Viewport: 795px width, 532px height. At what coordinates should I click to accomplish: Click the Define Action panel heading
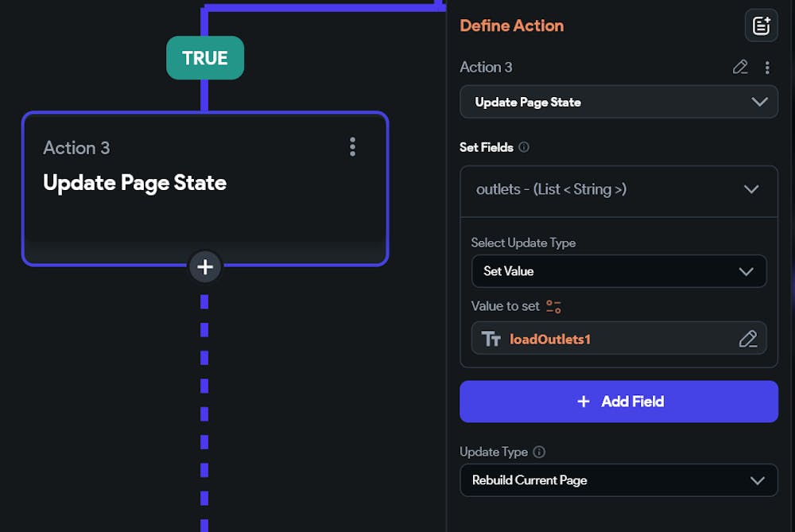(x=512, y=25)
